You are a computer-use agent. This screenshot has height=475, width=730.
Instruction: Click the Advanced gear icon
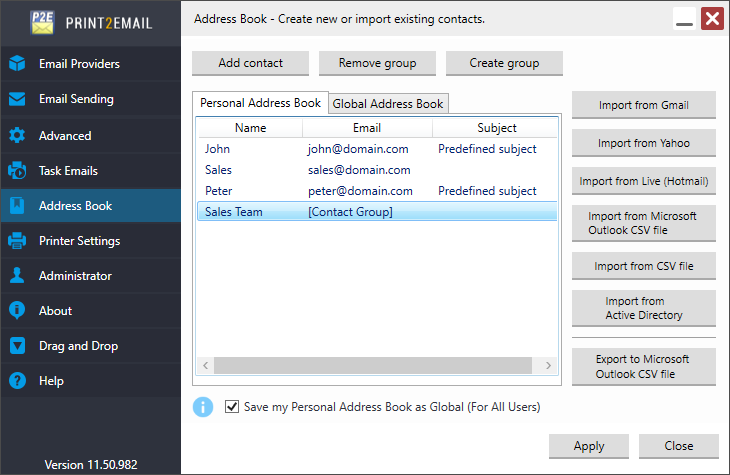pos(17,135)
